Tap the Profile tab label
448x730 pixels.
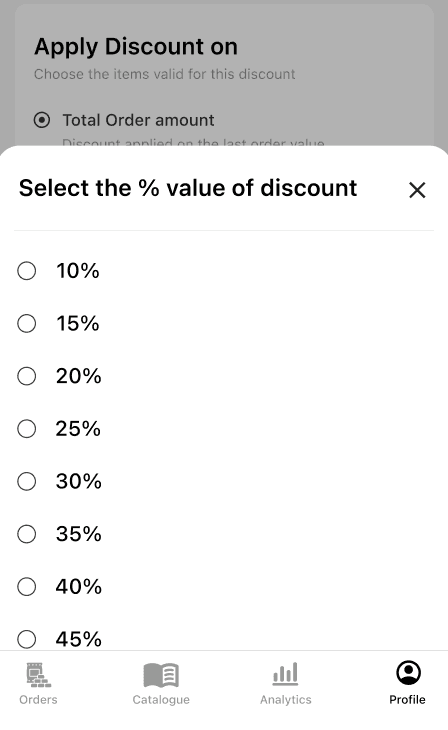click(x=407, y=699)
